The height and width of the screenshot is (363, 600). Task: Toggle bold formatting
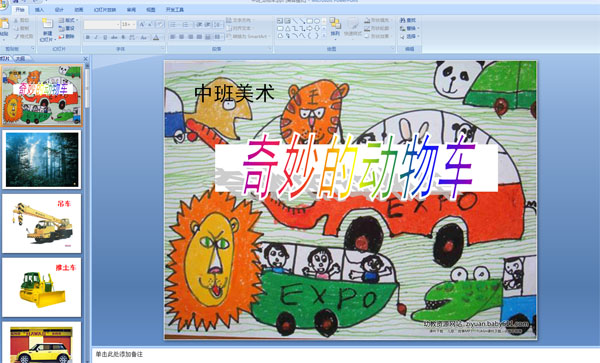click(88, 37)
